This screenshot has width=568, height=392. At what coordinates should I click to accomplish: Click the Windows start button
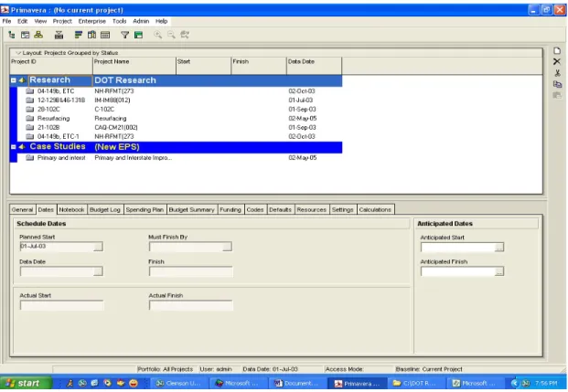(26, 383)
